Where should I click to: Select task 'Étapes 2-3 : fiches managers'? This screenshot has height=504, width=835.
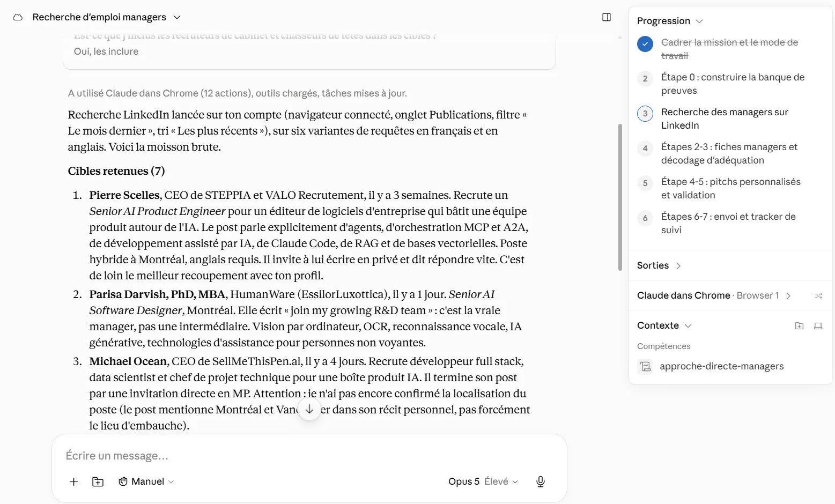729,153
